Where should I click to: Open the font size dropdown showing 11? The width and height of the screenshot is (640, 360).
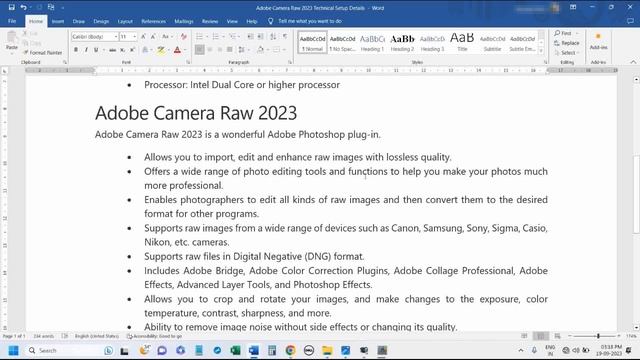(134, 37)
